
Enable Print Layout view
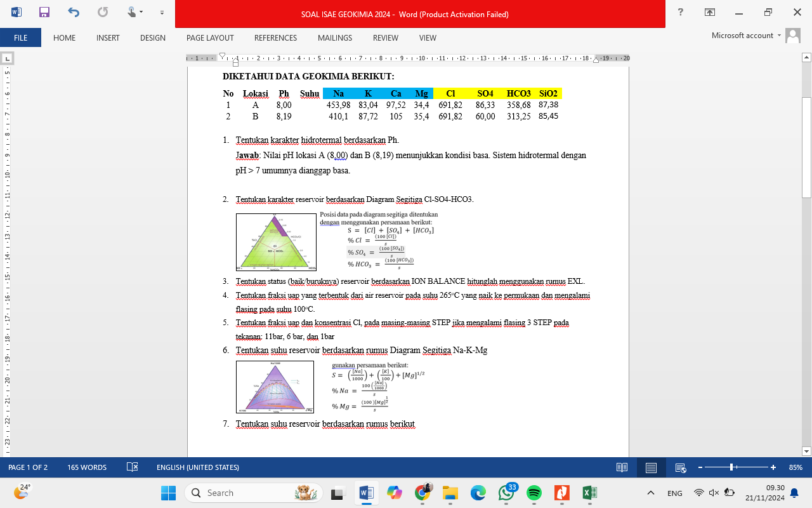pyautogui.click(x=651, y=467)
